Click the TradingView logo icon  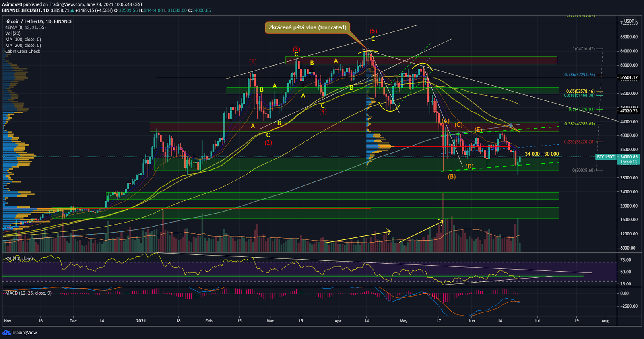point(6,333)
